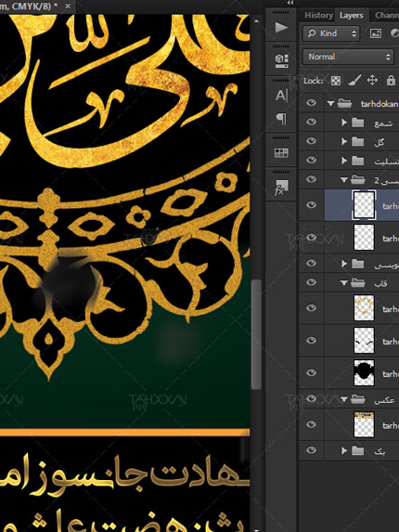Hide the تسلیت group
Screen dimensions: 399x532
311,160
